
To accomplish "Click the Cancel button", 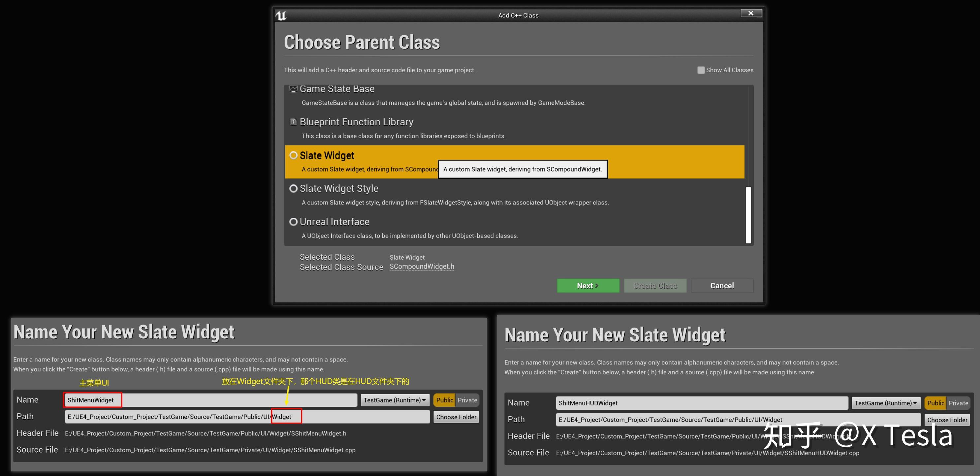I will click(x=722, y=285).
